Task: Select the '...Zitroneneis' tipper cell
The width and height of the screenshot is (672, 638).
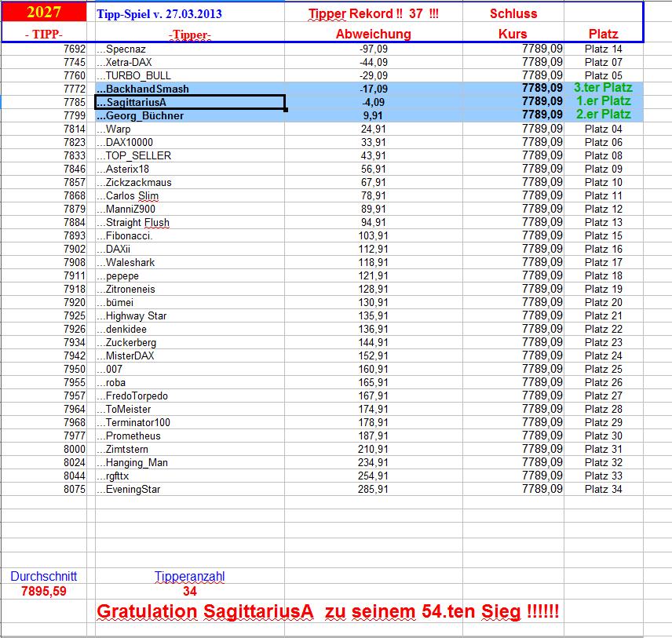Action: pyautogui.click(x=189, y=289)
